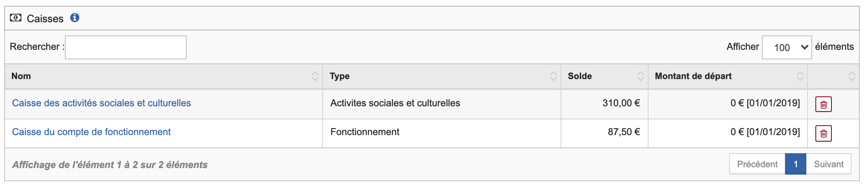The width and height of the screenshot is (868, 187).
Task: Click the Nom column header text
Action: pos(21,76)
